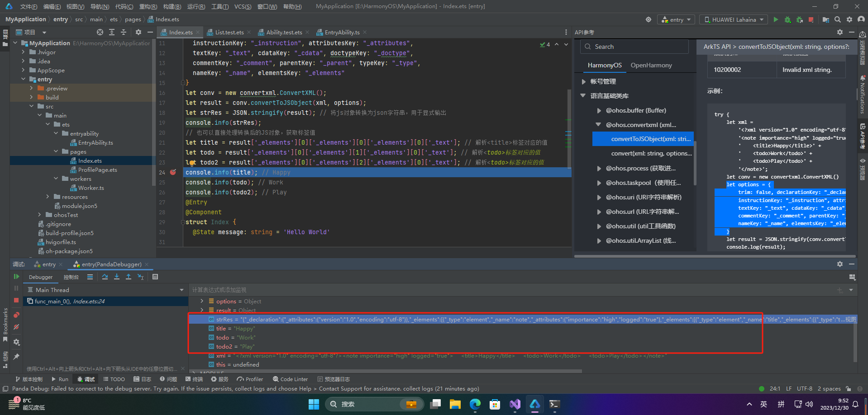Switch to EntryAbility.ts editor tab

(x=342, y=32)
